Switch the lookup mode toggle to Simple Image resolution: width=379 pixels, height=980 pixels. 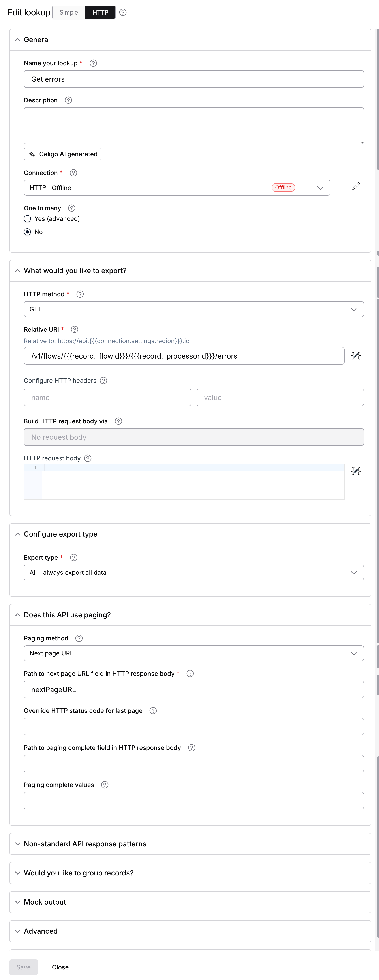coord(68,12)
